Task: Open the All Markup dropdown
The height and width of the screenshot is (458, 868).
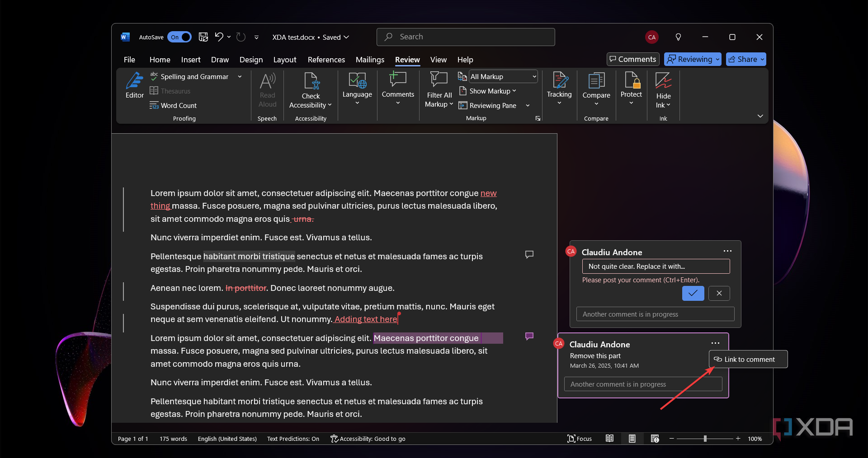Action: (x=503, y=77)
